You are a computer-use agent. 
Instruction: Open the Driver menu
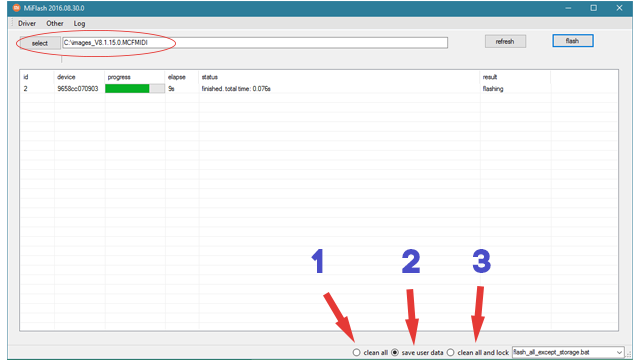tap(27, 24)
